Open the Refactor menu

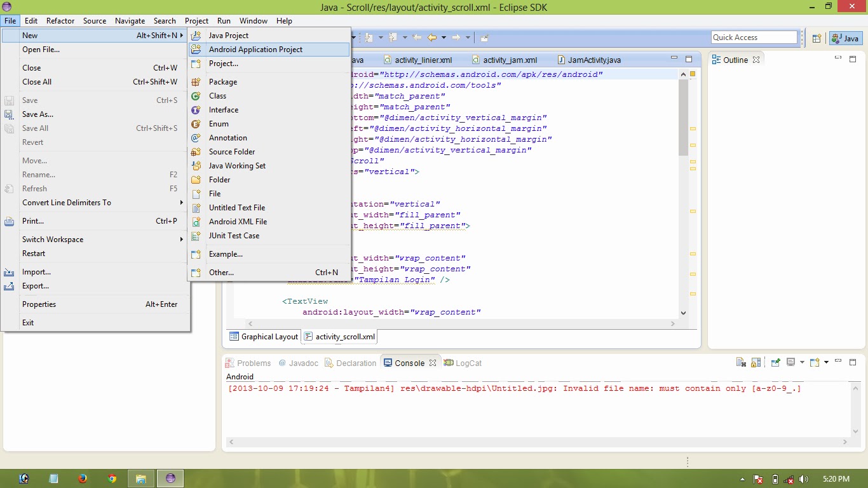pos(60,21)
